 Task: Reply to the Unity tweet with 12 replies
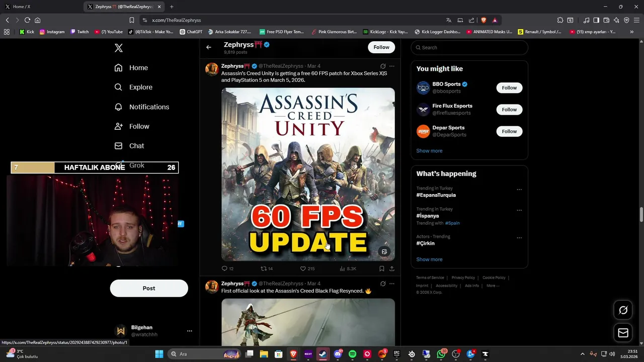coord(228,268)
